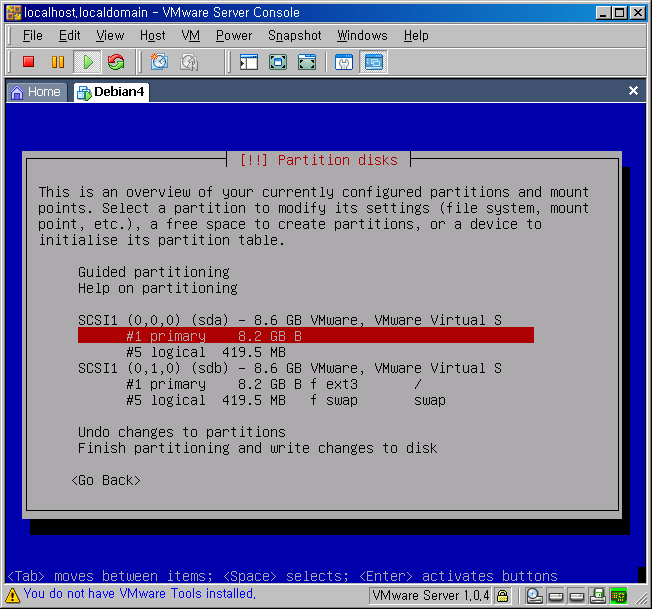Switch to the Home tab
Screen dimensions: 652x609
click(36, 91)
